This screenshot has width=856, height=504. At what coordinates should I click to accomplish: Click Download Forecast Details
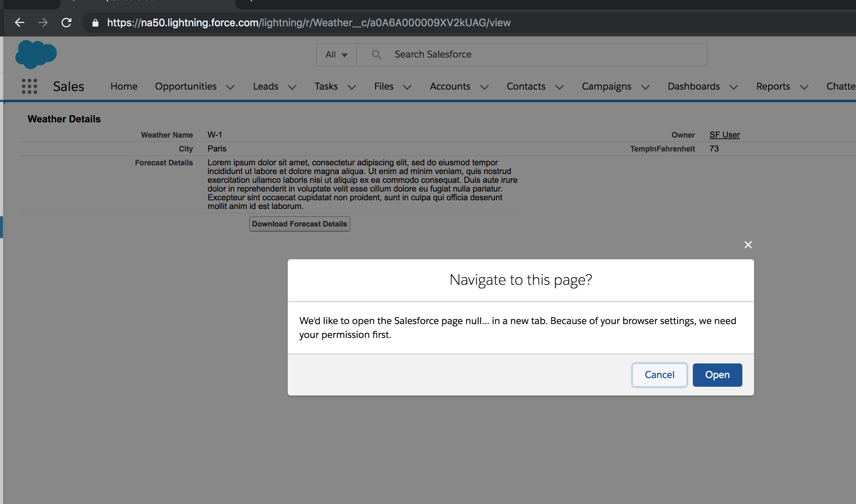point(299,224)
